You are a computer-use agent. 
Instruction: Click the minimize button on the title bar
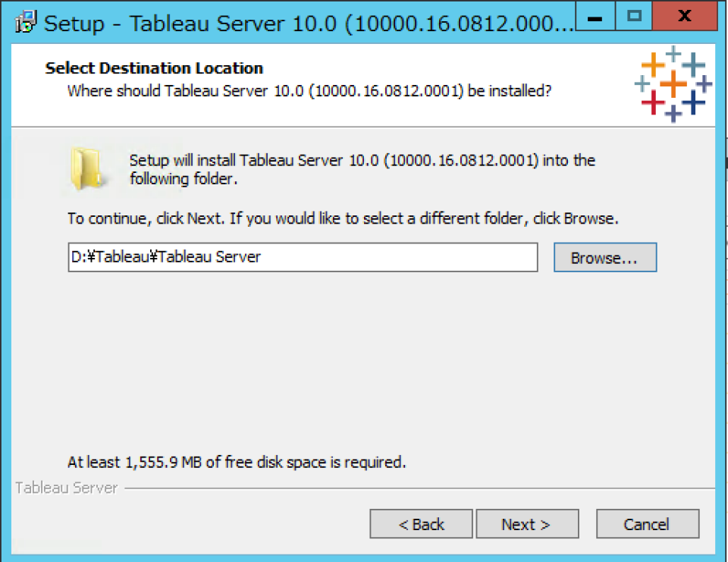(595, 16)
